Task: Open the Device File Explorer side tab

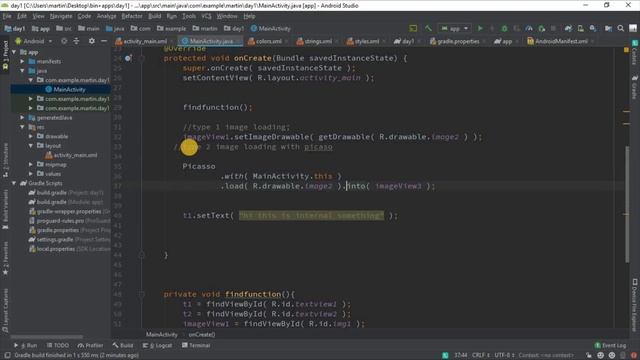Action: tap(635, 305)
